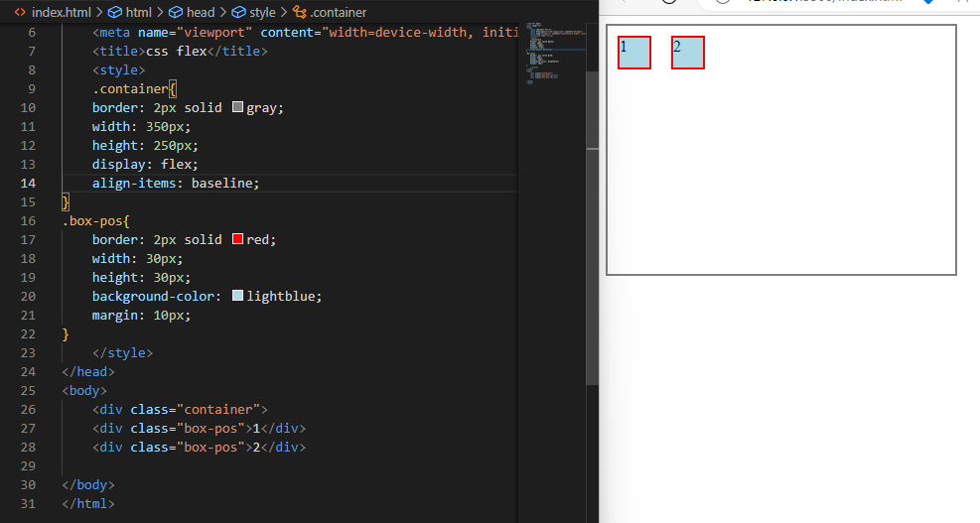Screen dimensions: 980x523
Task: Click the closing </body> tag
Action: (x=88, y=485)
